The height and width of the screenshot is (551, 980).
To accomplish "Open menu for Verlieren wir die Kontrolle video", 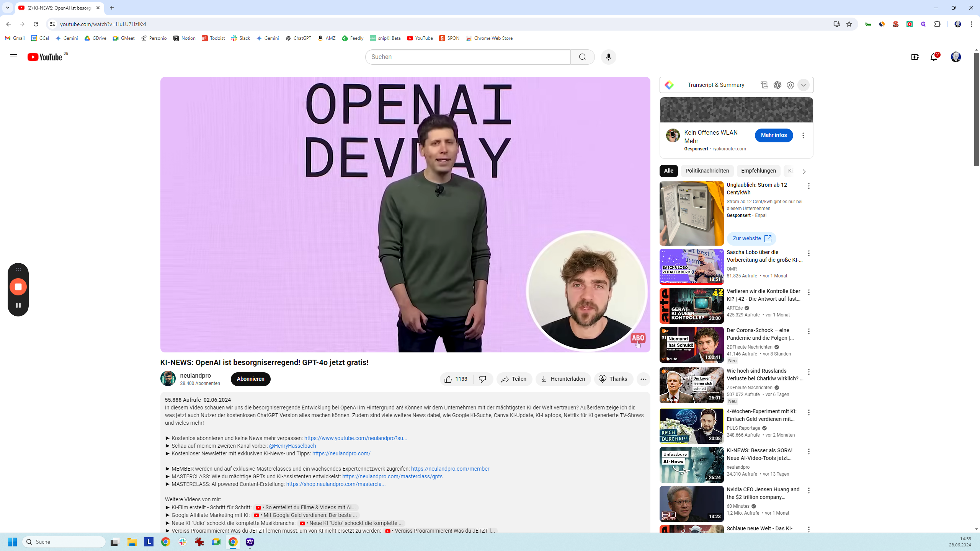I will [808, 292].
